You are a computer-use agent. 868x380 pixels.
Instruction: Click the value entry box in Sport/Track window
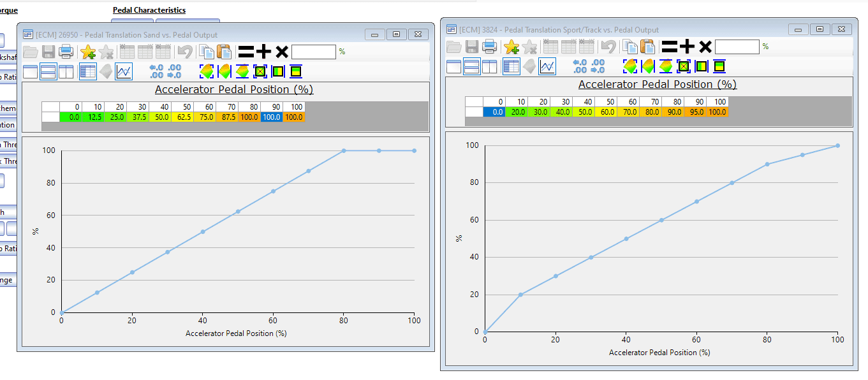click(737, 47)
